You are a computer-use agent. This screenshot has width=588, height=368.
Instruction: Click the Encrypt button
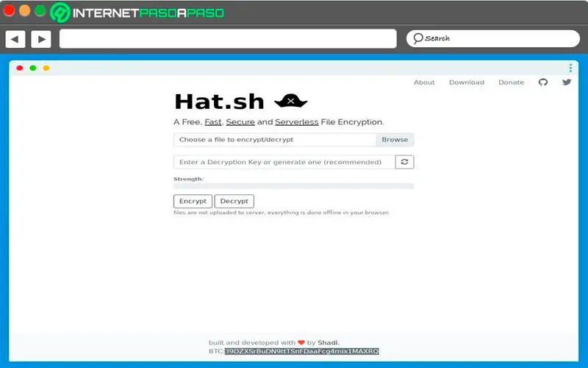click(x=193, y=201)
